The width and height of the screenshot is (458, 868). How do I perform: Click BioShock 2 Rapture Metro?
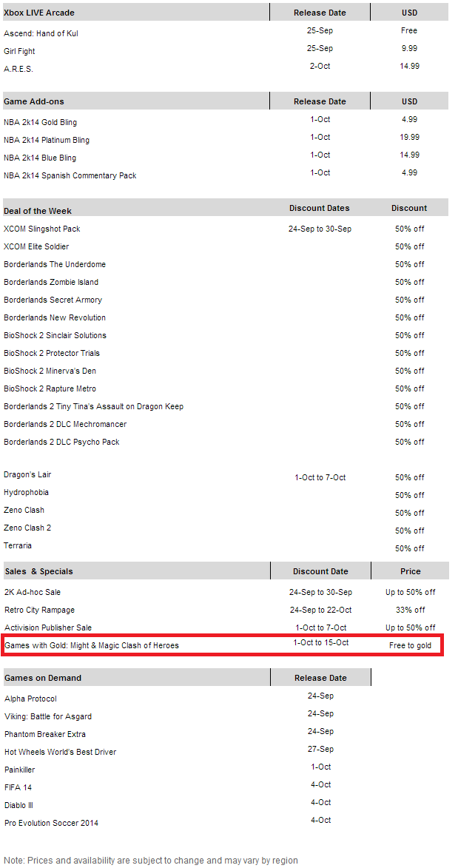pos(50,388)
